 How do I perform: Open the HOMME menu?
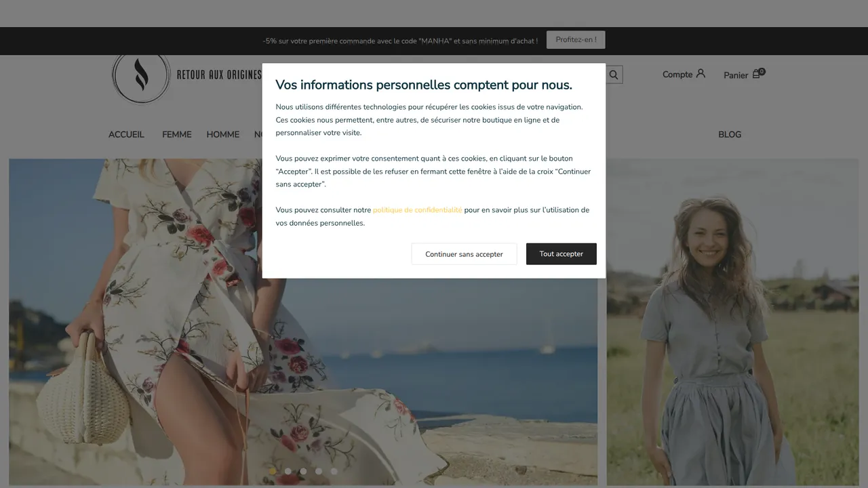point(223,134)
